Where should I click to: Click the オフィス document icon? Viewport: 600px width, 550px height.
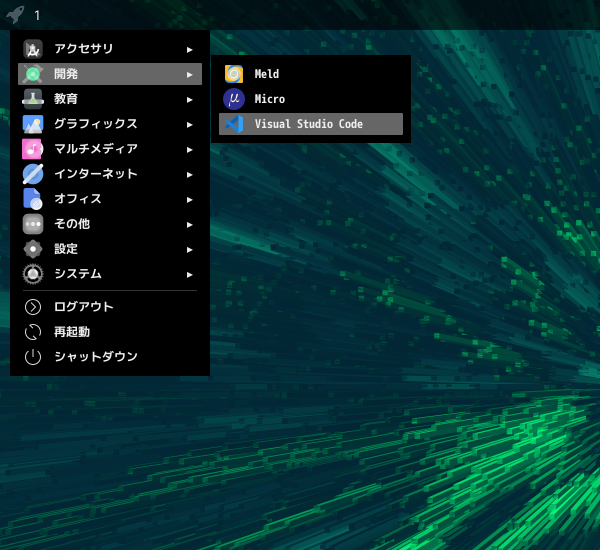coord(33,199)
